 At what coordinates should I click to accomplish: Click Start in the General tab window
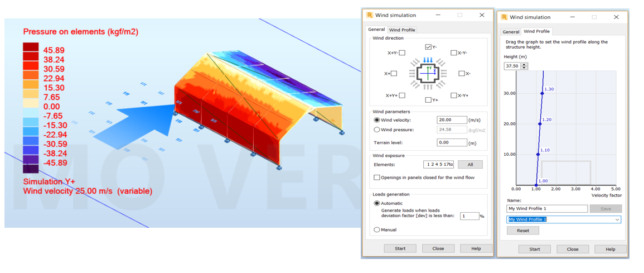tap(400, 248)
